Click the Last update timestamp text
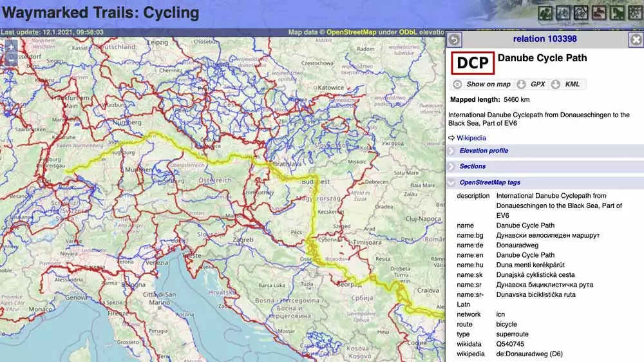Screen dimensions: 644x362 [52, 32]
